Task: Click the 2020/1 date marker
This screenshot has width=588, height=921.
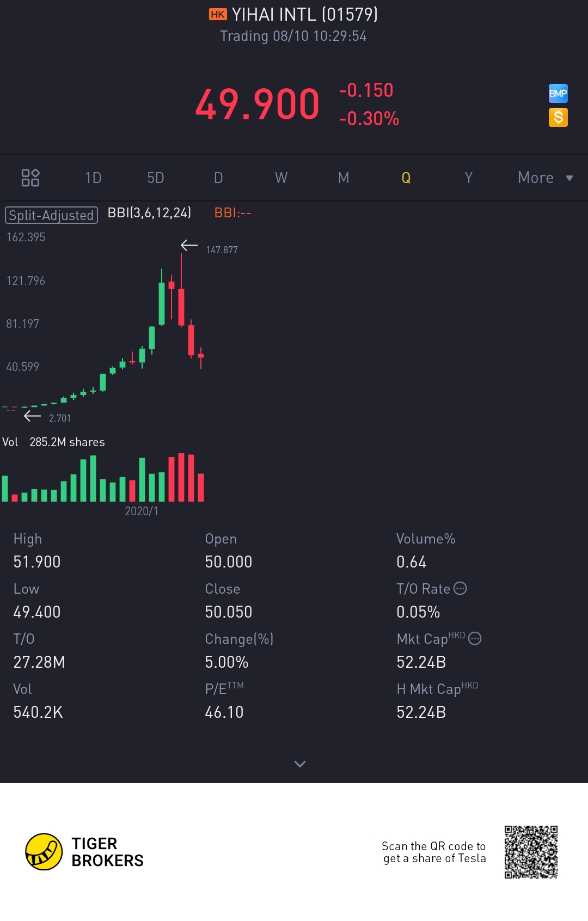Action: pyautogui.click(x=142, y=511)
